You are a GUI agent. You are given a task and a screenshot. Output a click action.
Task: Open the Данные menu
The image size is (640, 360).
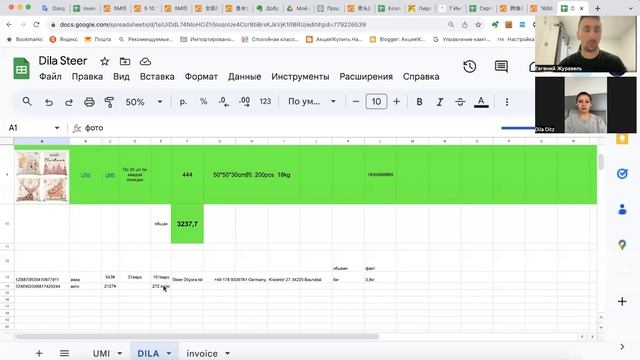click(244, 77)
